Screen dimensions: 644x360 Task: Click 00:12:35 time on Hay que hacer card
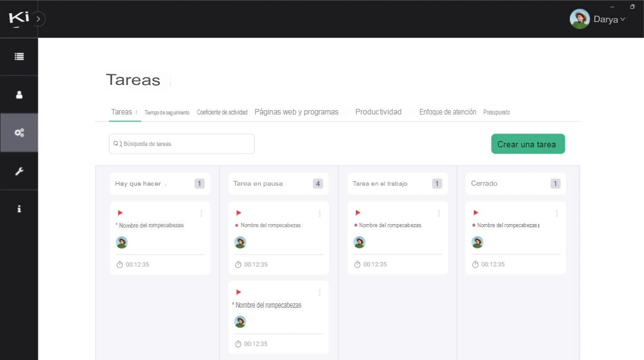[137, 265]
